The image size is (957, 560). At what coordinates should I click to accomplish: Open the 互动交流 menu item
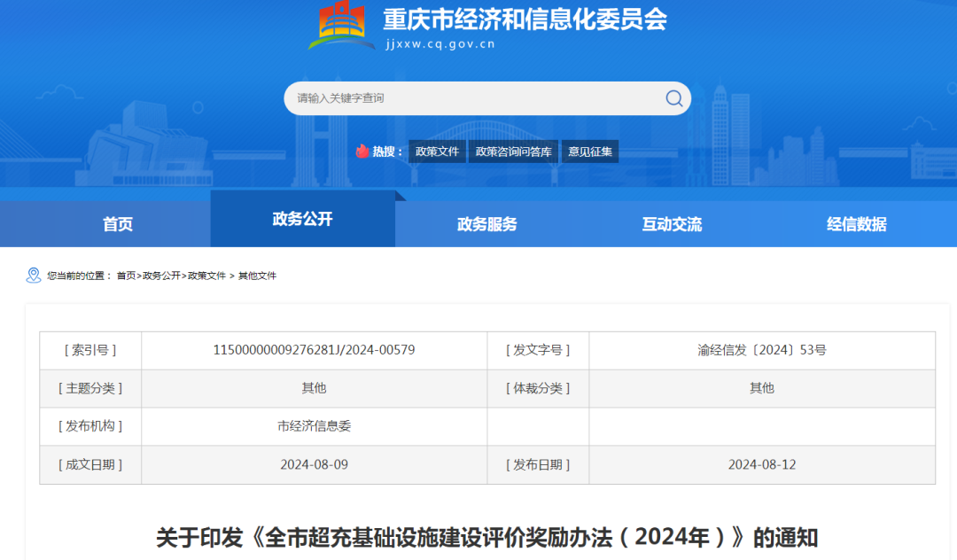pyautogui.click(x=671, y=224)
